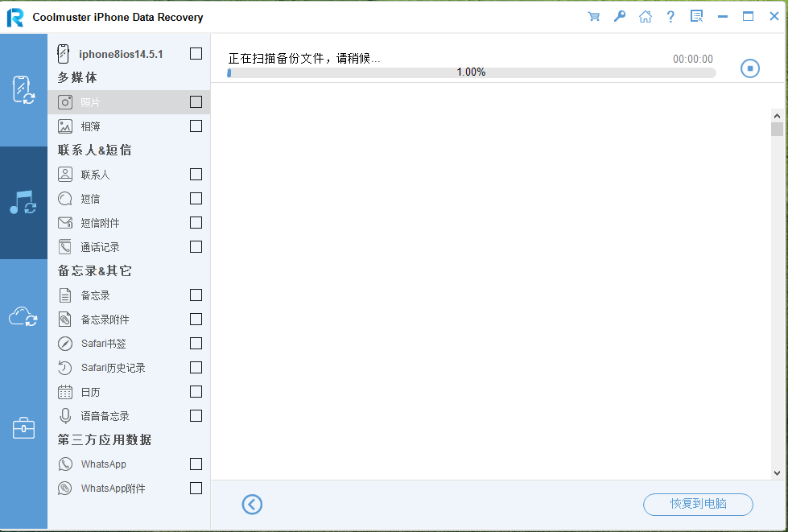Enable the 联系人 checkbox
The image size is (788, 532).
196,175
